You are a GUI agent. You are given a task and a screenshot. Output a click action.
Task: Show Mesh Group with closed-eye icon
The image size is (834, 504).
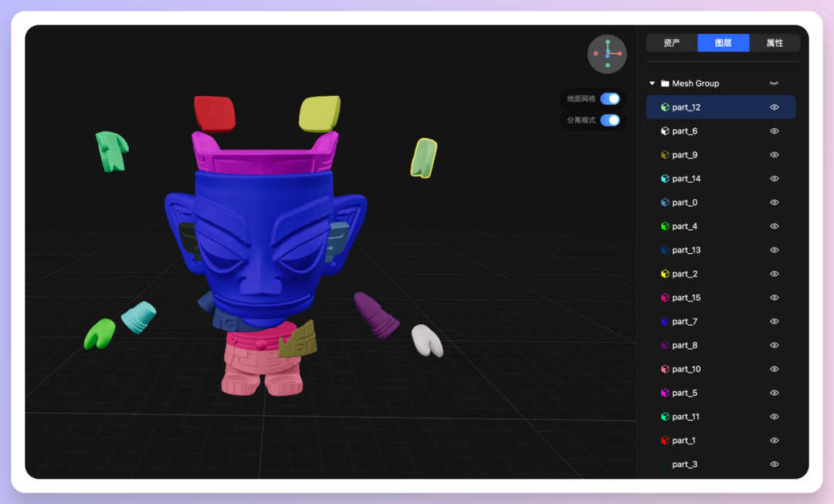pos(774,83)
